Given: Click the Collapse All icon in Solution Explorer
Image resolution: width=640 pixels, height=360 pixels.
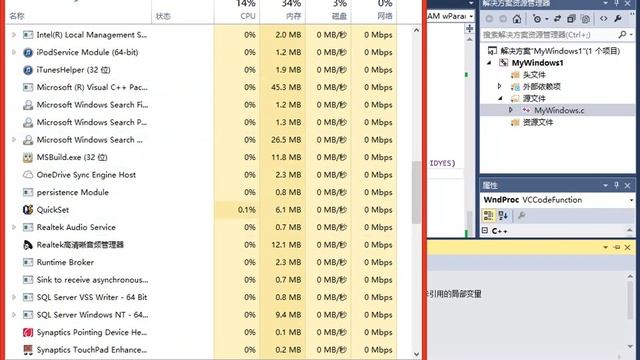Looking at the screenshot, I should [571, 19].
